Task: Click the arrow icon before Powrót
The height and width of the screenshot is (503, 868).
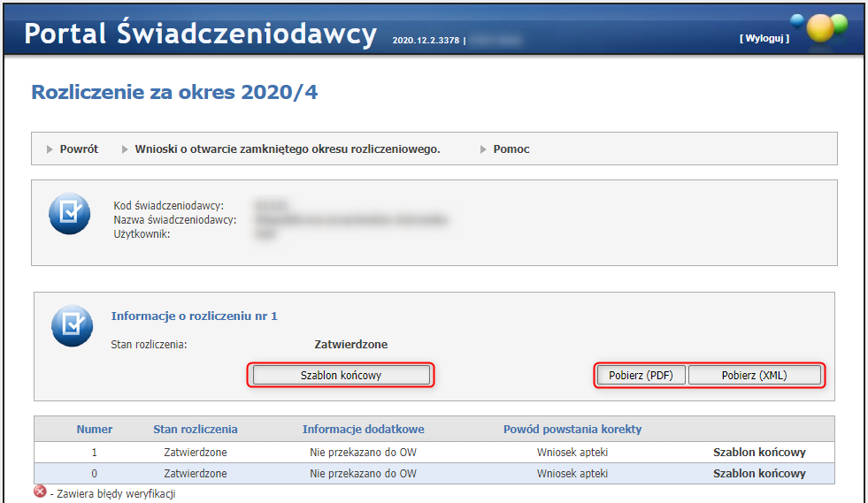Action: 50,149
